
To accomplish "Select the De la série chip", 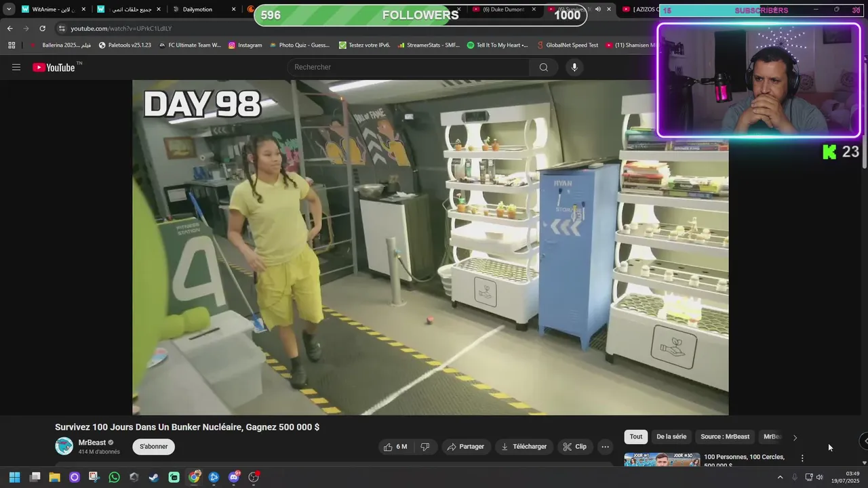I will coord(671,436).
